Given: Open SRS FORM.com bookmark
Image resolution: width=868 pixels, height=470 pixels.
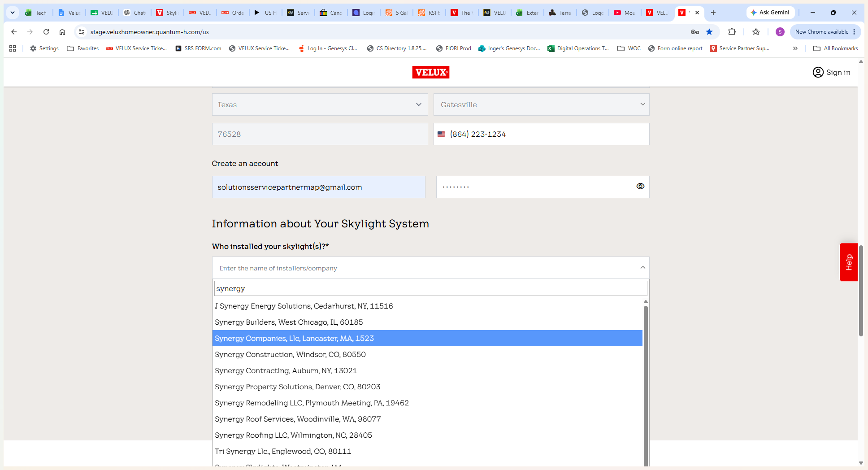Looking at the screenshot, I should pos(198,48).
